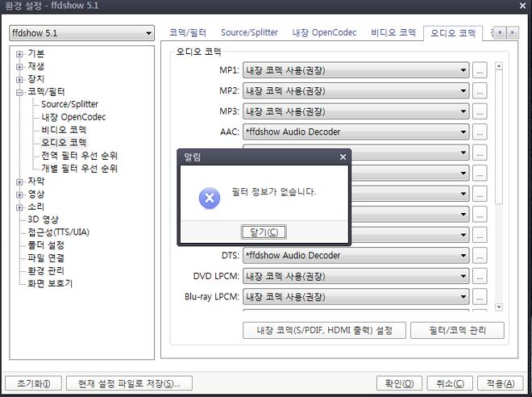Switch to the 비디오 코덱 tab

click(393, 33)
